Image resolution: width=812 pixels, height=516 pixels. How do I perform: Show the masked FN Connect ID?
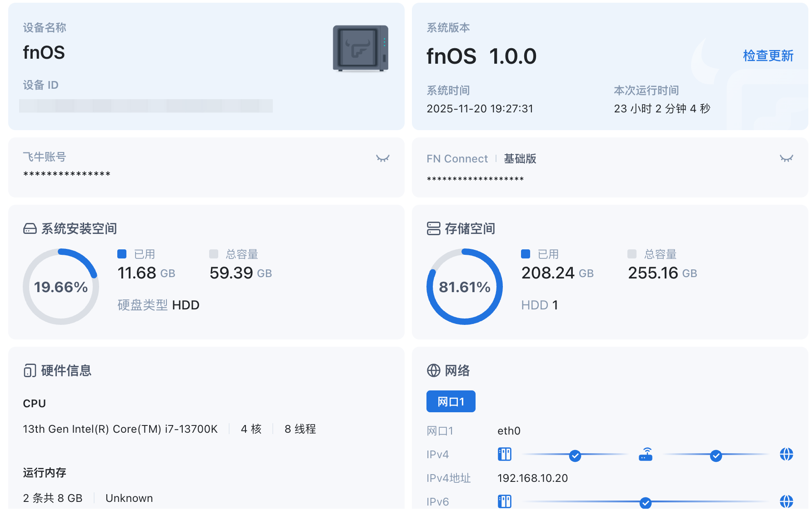[786, 158]
